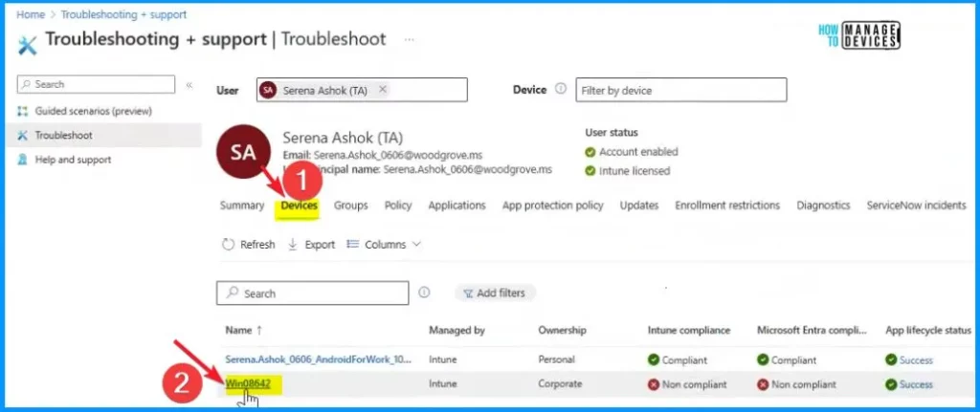This screenshot has width=980, height=412.
Task: Click Intune licensed status
Action: [628, 171]
